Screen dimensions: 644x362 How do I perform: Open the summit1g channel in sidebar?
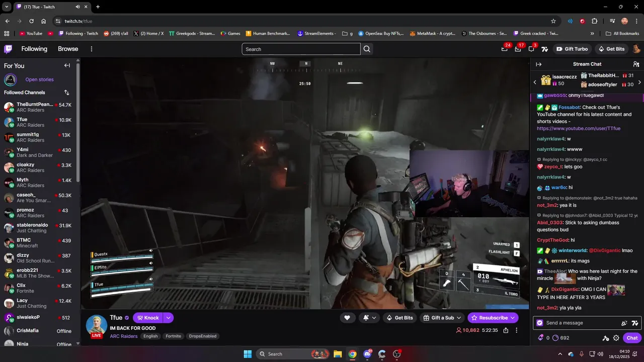tap(38, 138)
